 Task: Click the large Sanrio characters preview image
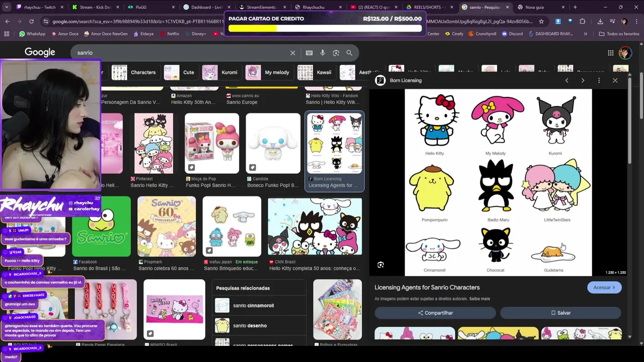pyautogui.click(x=498, y=183)
